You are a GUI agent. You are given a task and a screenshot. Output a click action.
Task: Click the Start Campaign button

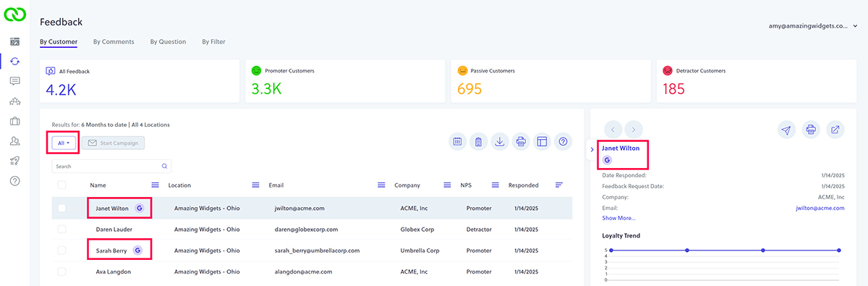[x=114, y=143]
